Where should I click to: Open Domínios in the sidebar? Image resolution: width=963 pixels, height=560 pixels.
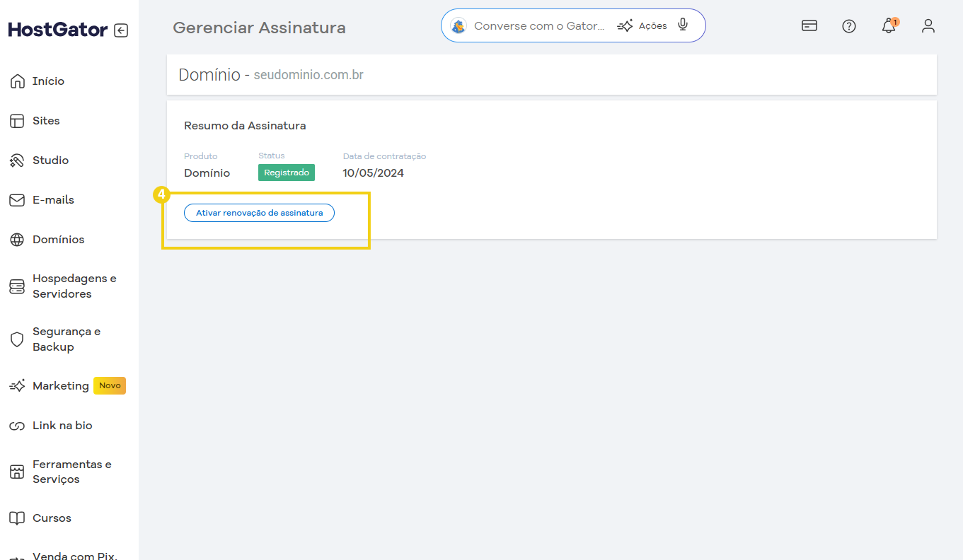coord(58,240)
